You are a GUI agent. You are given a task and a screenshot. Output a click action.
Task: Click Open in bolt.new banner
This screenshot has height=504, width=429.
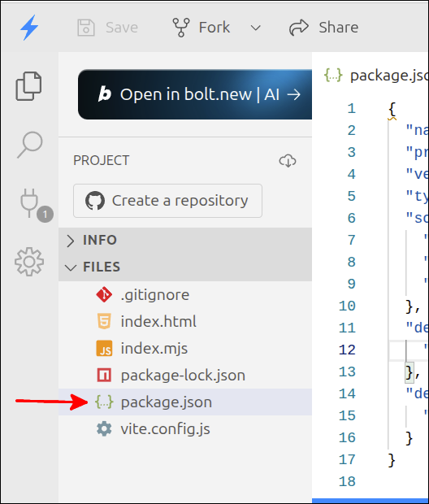(x=195, y=94)
